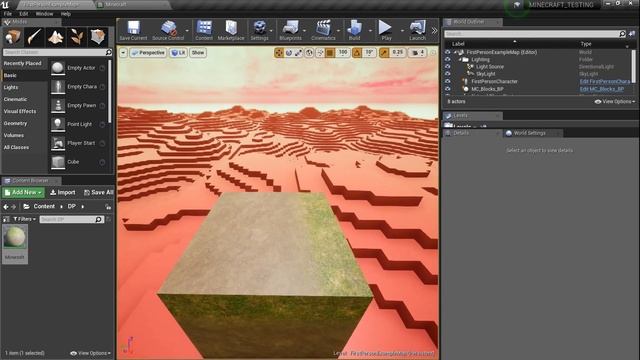The height and width of the screenshot is (360, 640).
Task: Expand the toolbar overflow chevron
Action: pyautogui.click(x=434, y=31)
